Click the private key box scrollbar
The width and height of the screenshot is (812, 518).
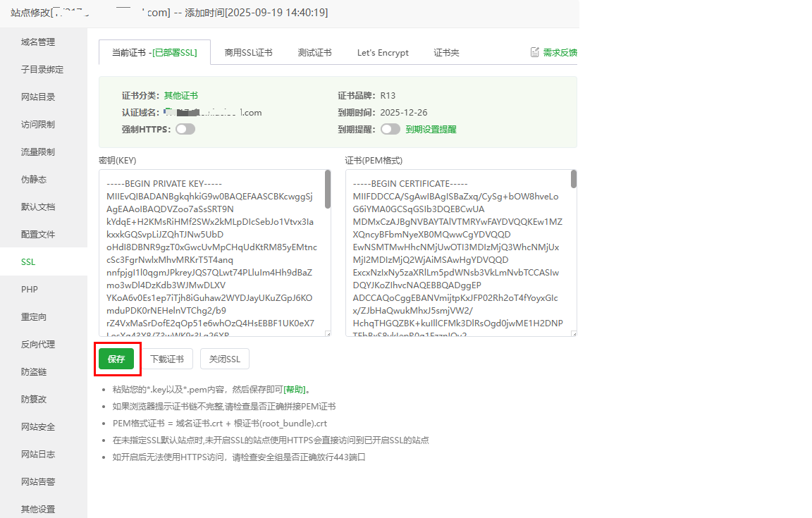[328, 189]
